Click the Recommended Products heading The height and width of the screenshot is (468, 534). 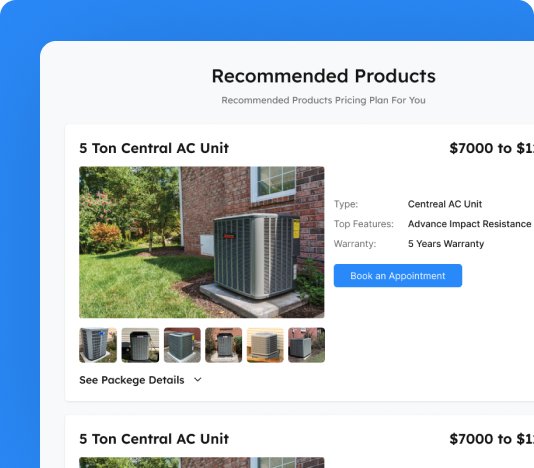(324, 76)
